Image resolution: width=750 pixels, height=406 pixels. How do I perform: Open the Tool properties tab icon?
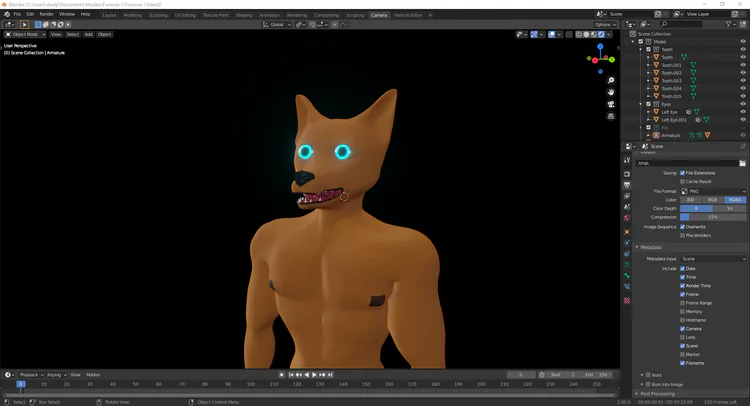[x=627, y=161]
